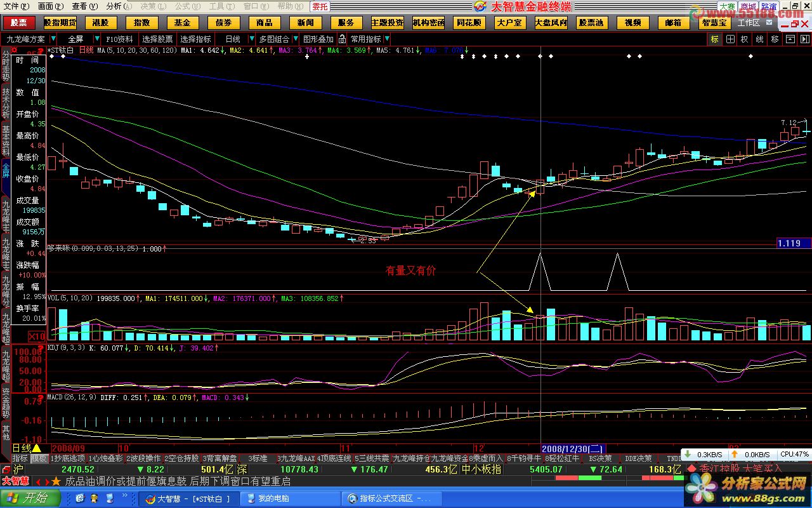Click the 大智慧 logo at bottom left

pos(16,481)
